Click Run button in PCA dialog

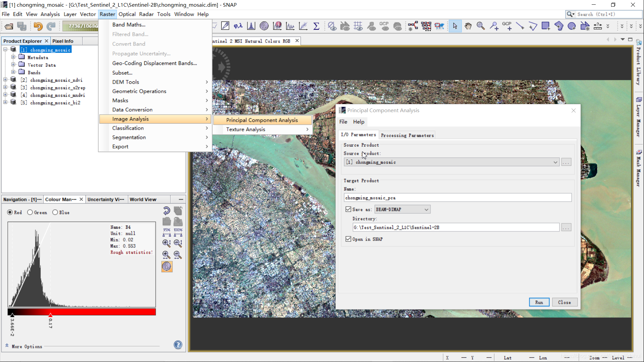click(539, 302)
